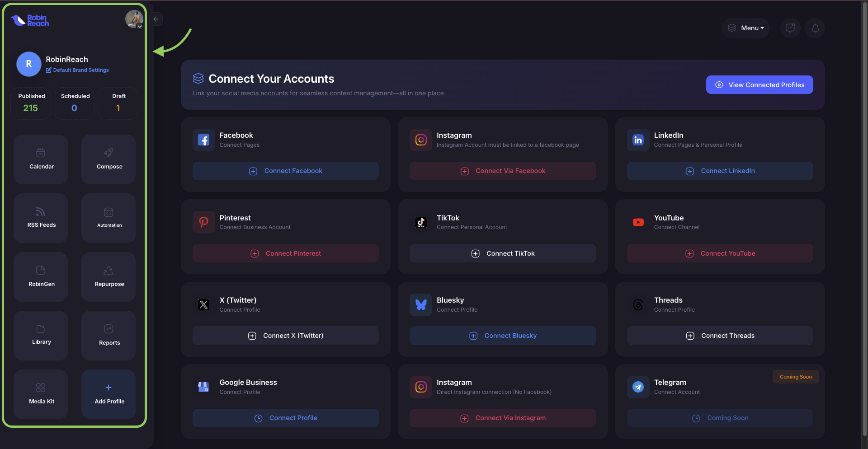Click Connect TikTok button
The width and height of the screenshot is (868, 449).
[x=503, y=253]
